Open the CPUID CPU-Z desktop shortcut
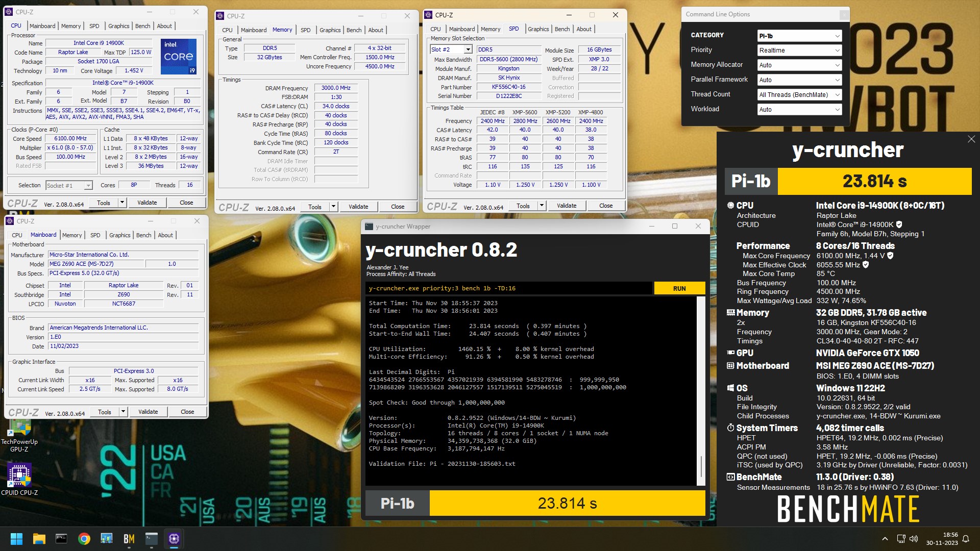 pos(19,480)
